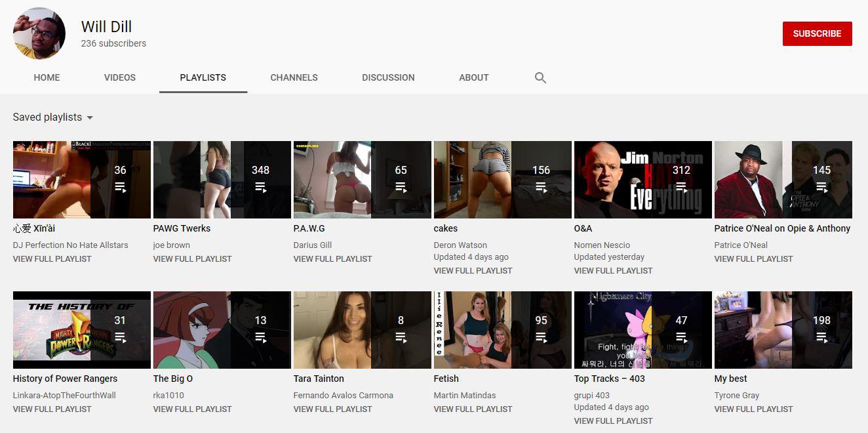Visit the grupi 403 channel link
The image size is (868, 433).
click(x=592, y=396)
